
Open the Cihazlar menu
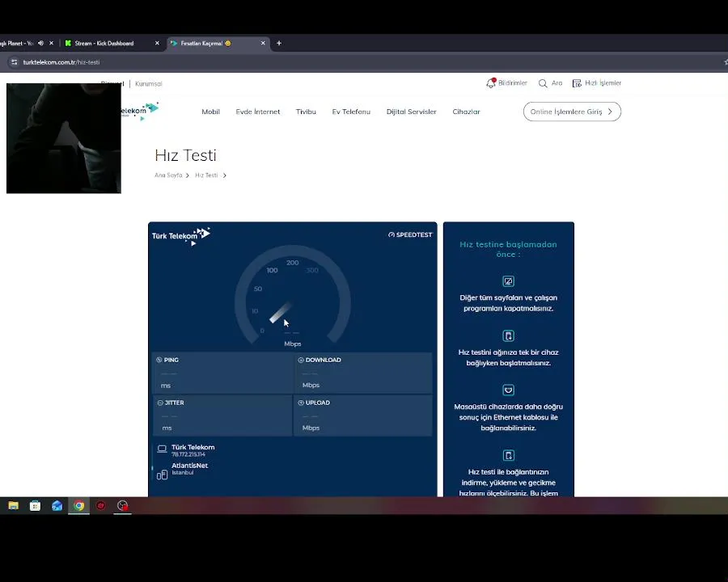coord(466,112)
